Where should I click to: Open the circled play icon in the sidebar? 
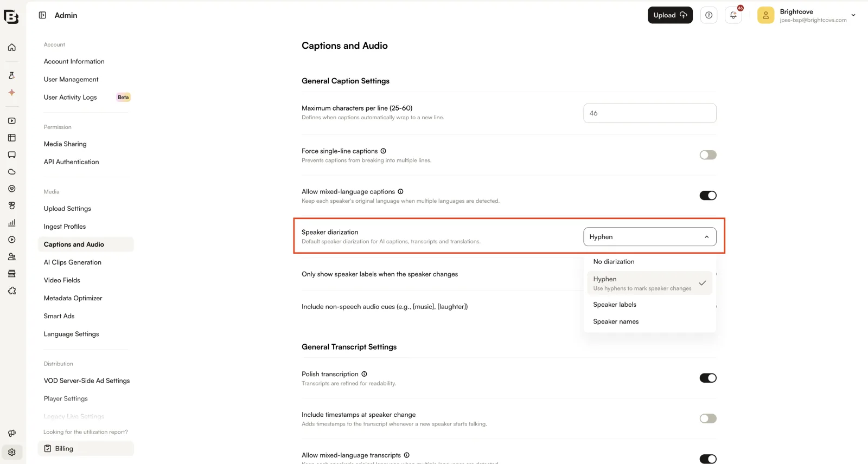(12, 240)
